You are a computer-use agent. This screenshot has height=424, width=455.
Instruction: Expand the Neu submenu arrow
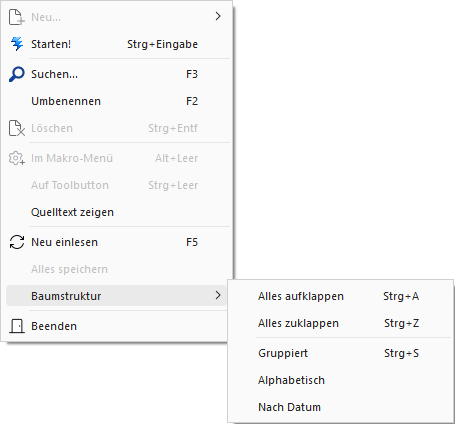(x=218, y=16)
